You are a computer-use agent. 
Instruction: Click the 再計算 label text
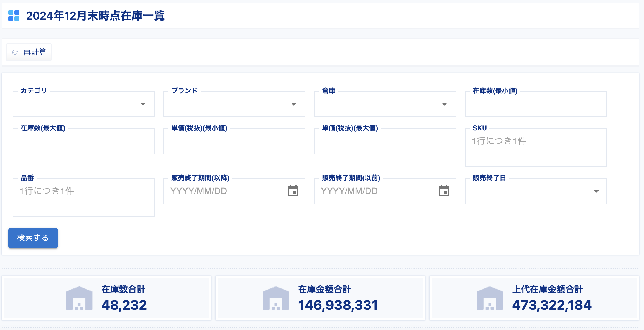35,52
